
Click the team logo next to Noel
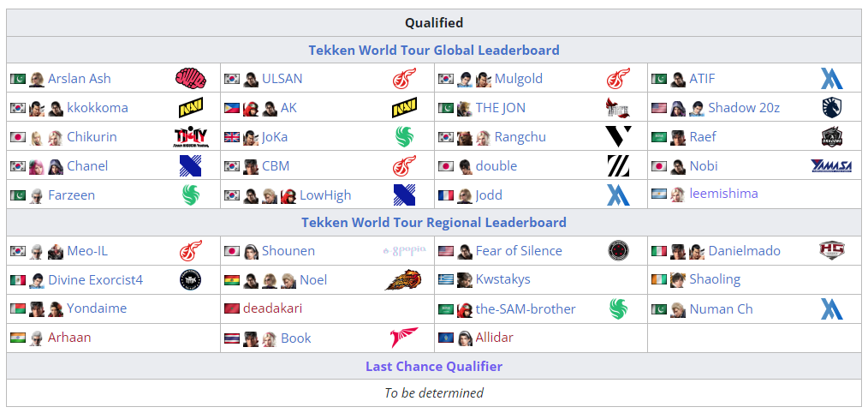click(x=403, y=280)
